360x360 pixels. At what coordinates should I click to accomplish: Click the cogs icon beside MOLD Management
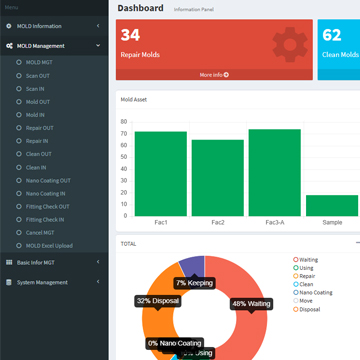(x=9, y=46)
